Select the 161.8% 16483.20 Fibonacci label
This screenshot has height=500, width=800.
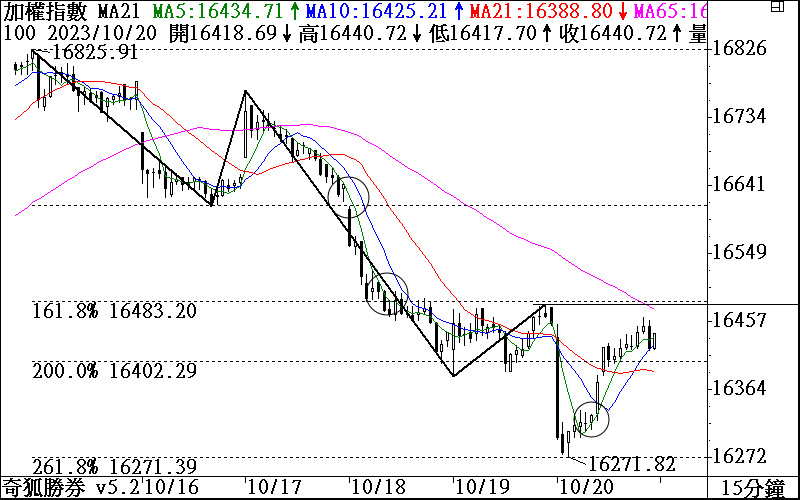(114, 311)
